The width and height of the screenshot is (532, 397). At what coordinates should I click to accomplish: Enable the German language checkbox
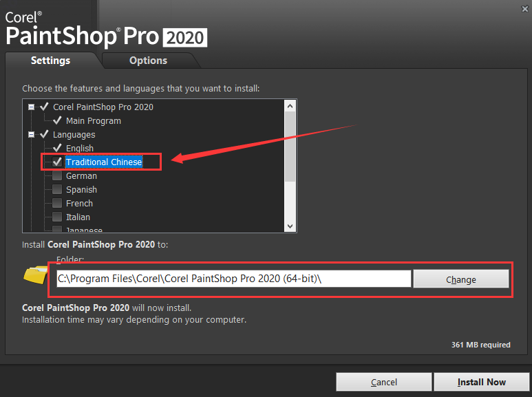pyautogui.click(x=57, y=175)
